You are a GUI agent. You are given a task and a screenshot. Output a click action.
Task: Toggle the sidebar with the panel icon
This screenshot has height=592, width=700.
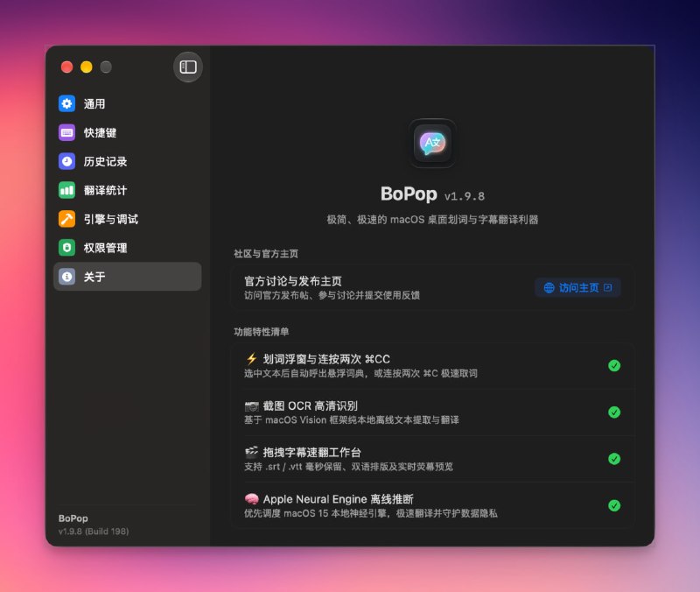(x=188, y=67)
